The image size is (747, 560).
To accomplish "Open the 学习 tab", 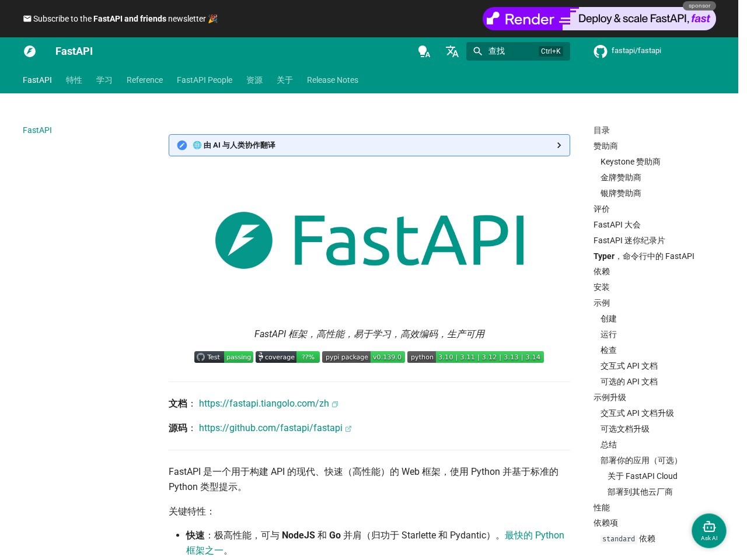I will pos(104,80).
